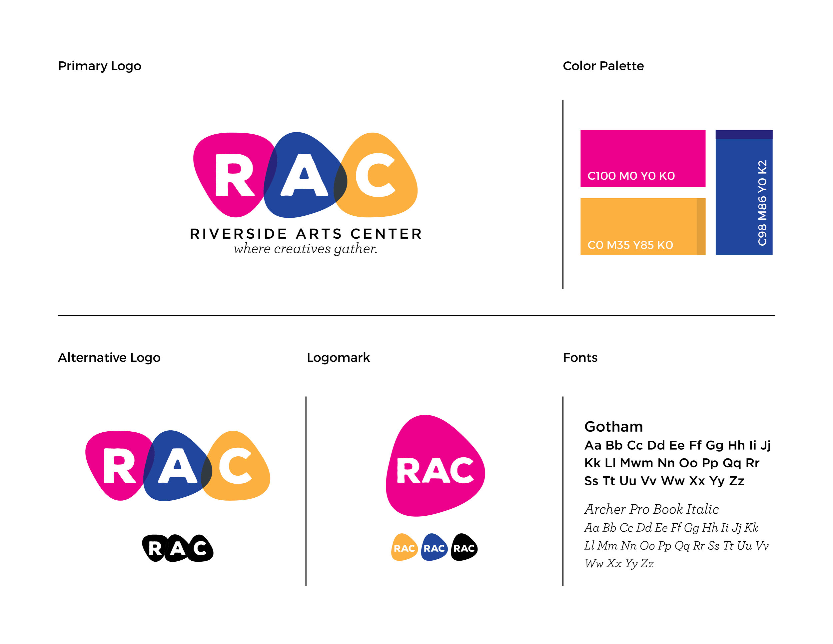Screen dimensions: 833x644
Task: Click Gotham sample line 'Kk Ll Mwm Nn Oo'
Action: point(672,463)
